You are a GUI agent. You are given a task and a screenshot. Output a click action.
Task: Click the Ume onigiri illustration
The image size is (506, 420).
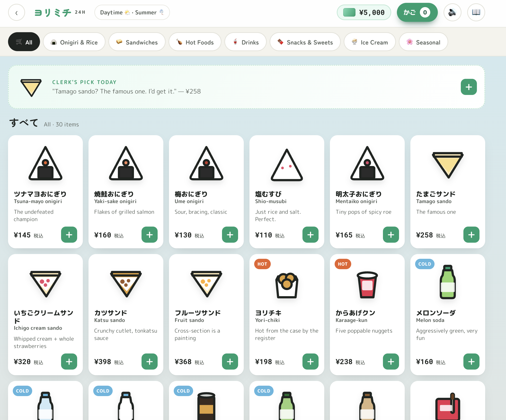(x=206, y=163)
